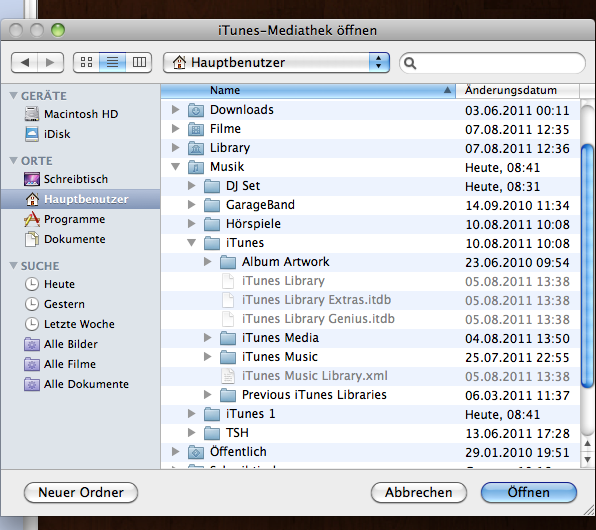Expand the iTunes Music folder
This screenshot has width=596, height=530.
pyautogui.click(x=207, y=357)
